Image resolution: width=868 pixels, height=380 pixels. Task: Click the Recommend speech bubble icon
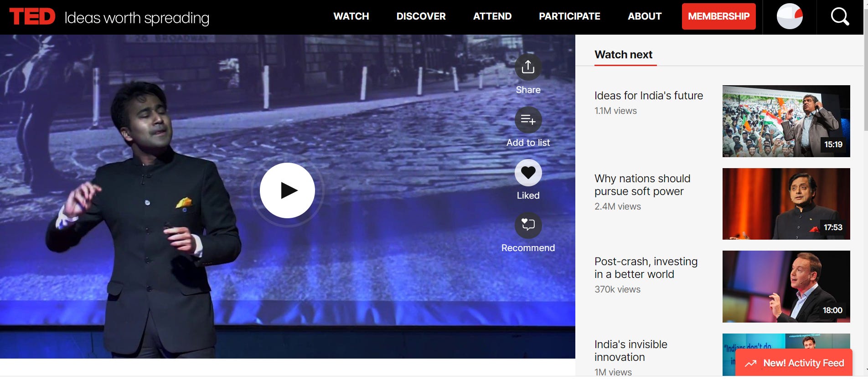pyautogui.click(x=528, y=225)
